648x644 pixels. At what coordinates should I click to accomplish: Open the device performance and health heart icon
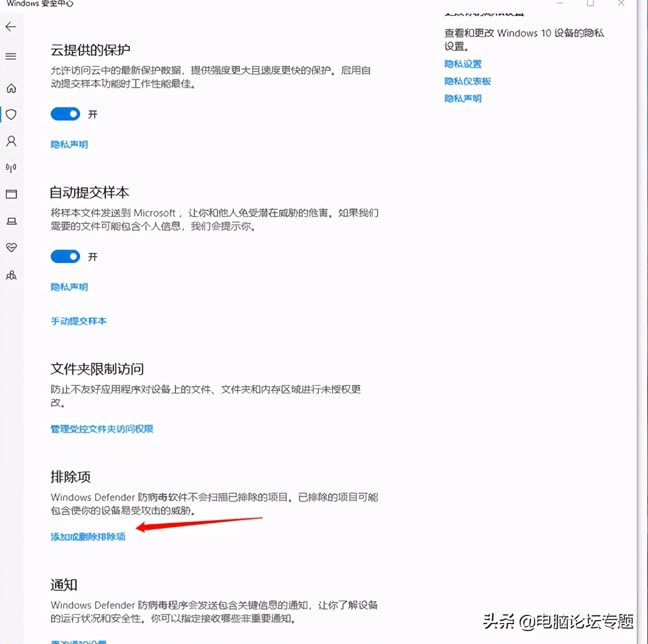[x=11, y=247]
